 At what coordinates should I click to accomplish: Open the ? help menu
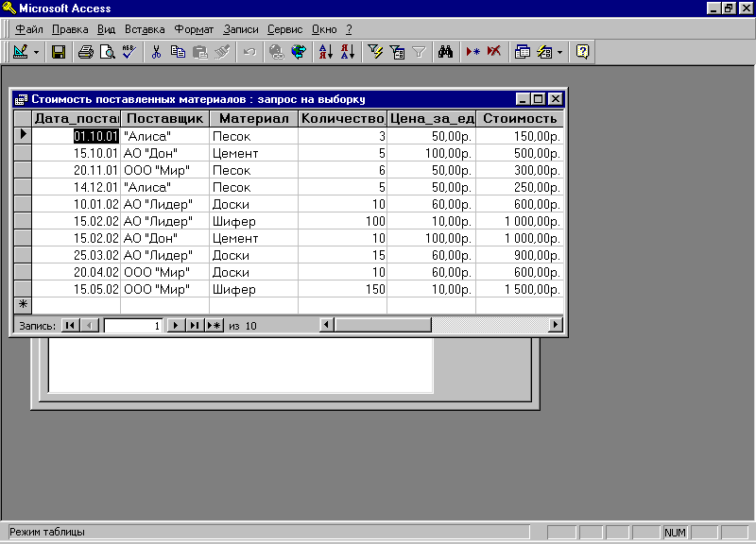[349, 29]
